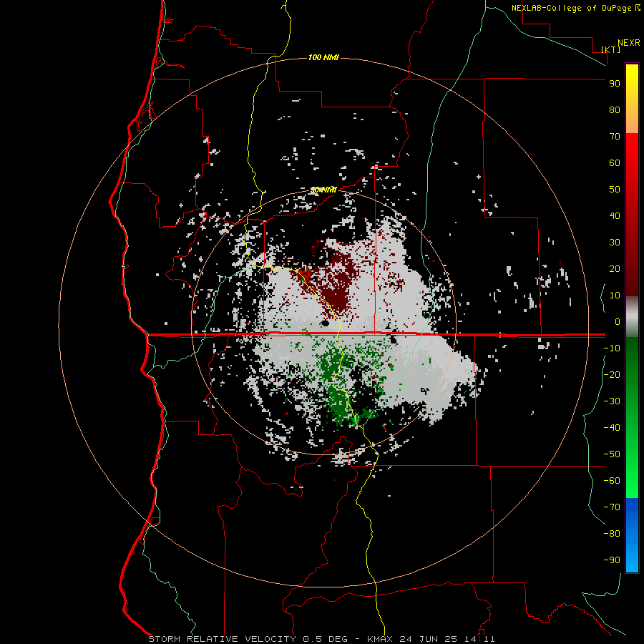This screenshot has height=644, width=644.
Task: Click the 60 value on velocity scale
Action: coord(615,163)
